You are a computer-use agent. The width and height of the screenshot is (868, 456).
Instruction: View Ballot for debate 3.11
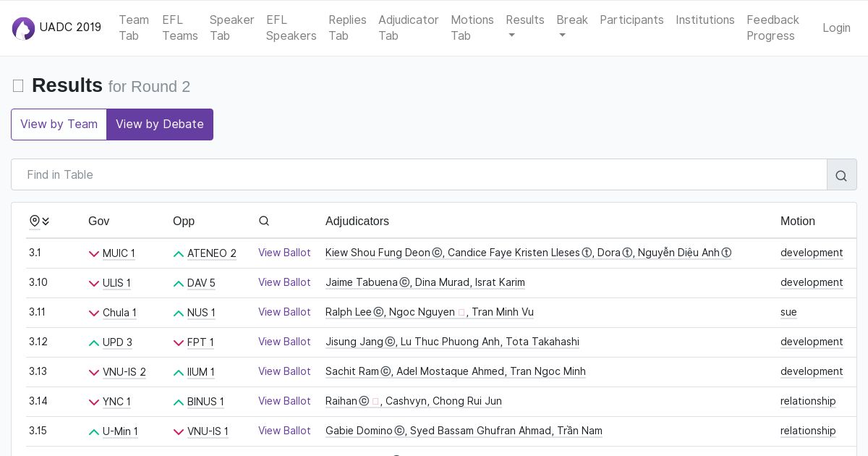point(284,312)
